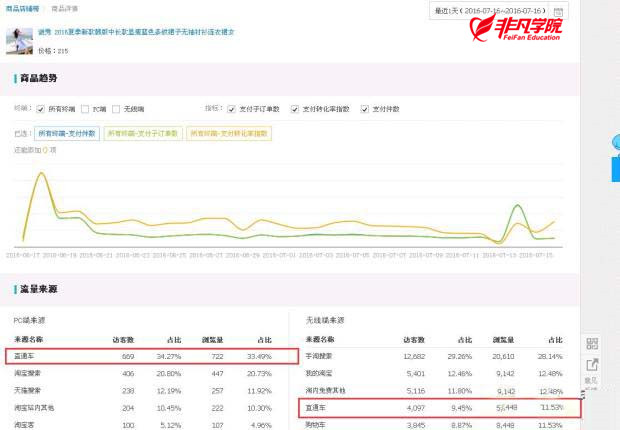Remove the 所有终端-支付子订单数 selected tag
Viewport: 620px width, 430px height.
[143, 133]
